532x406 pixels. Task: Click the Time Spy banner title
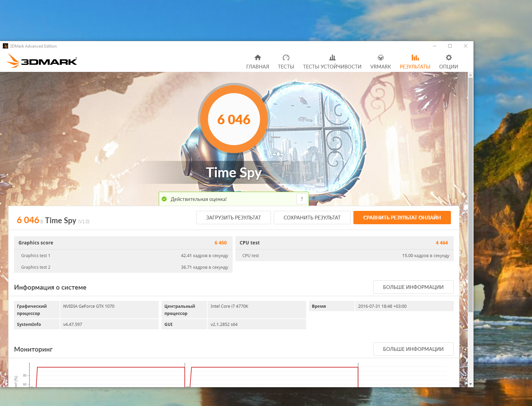(x=234, y=173)
